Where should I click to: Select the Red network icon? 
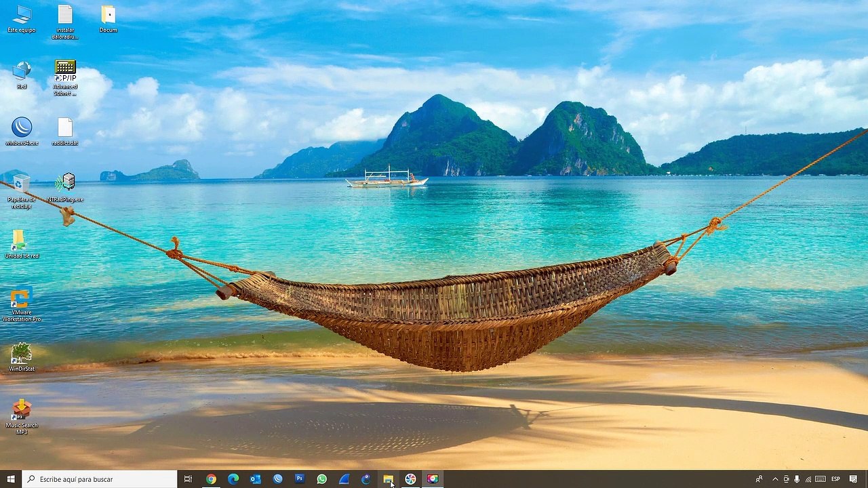click(x=22, y=75)
